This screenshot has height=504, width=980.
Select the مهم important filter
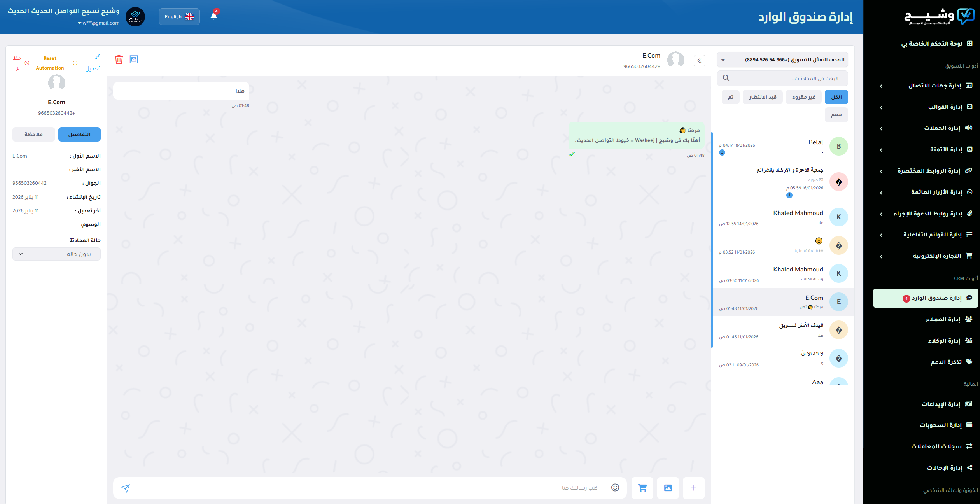(x=836, y=115)
